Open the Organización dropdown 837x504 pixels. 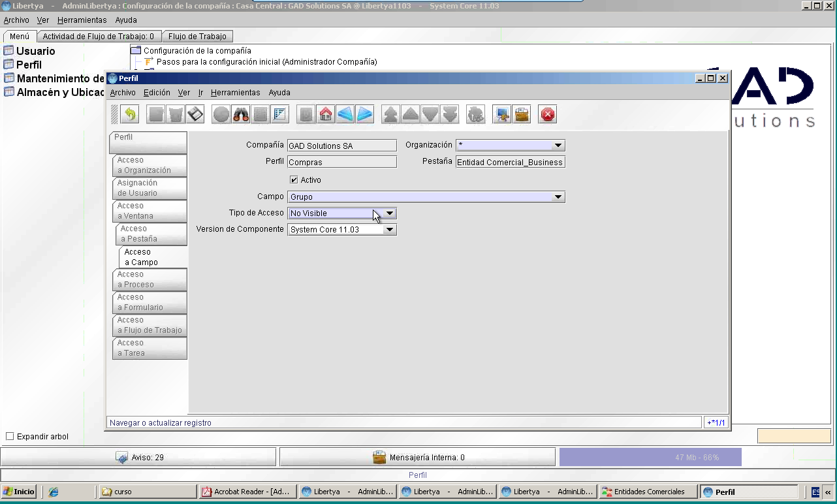coord(558,146)
